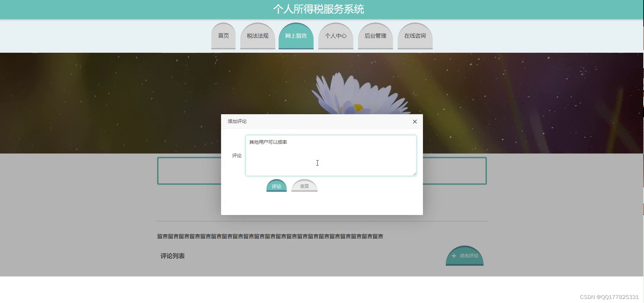Click the CSDN watermark link
The width and height of the screenshot is (644, 303).
(609, 297)
